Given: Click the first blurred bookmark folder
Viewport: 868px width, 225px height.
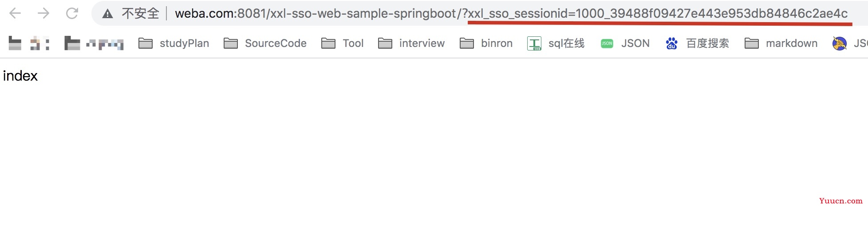Looking at the screenshot, I should (29, 43).
